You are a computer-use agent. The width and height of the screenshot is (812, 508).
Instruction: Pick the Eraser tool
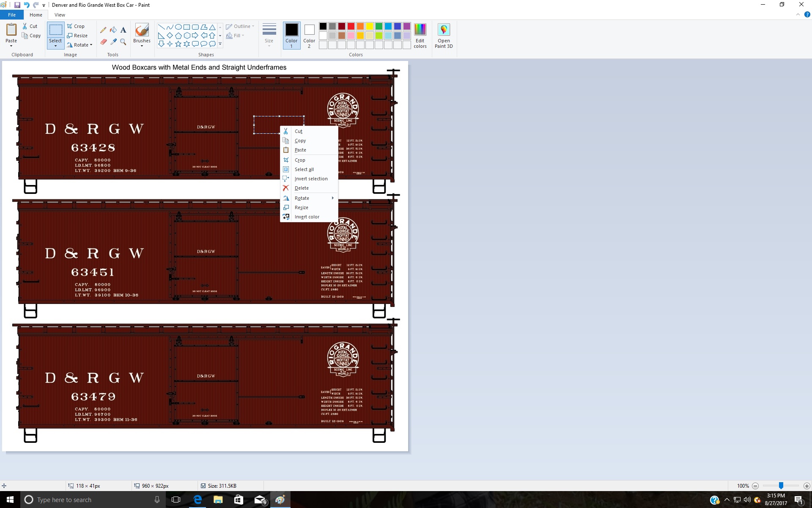pyautogui.click(x=103, y=41)
